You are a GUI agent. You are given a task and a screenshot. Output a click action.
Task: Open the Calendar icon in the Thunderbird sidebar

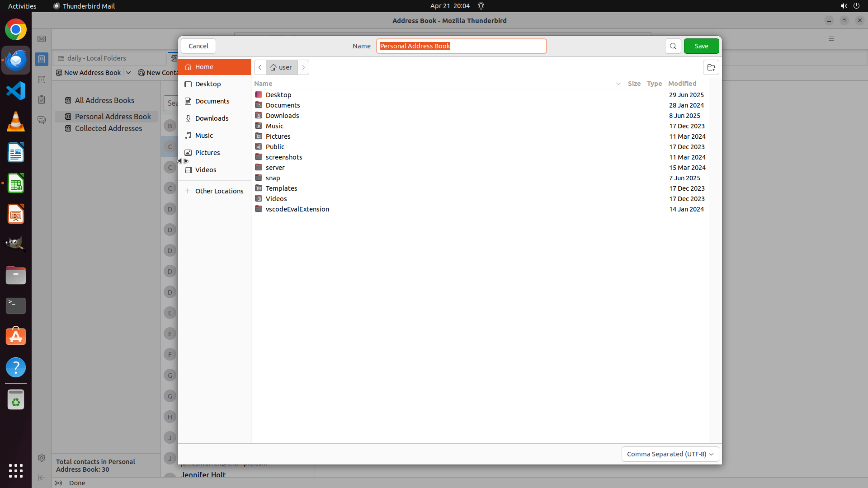tap(42, 80)
